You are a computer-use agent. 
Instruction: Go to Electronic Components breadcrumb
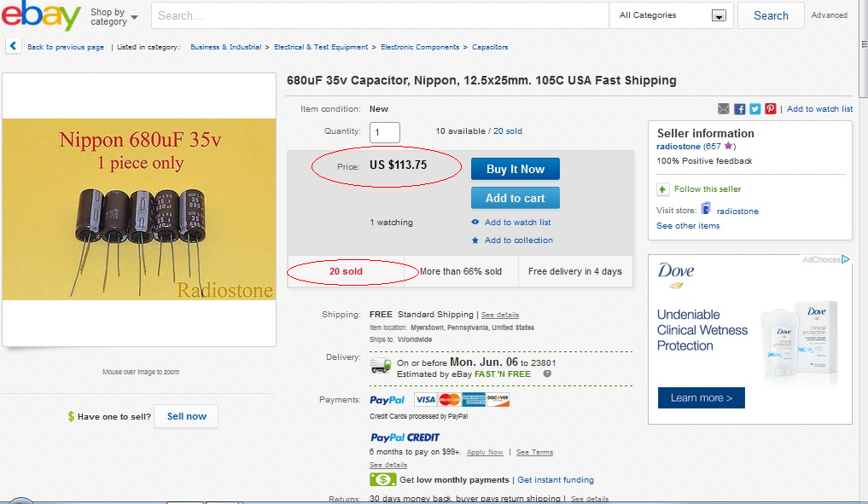420,48
